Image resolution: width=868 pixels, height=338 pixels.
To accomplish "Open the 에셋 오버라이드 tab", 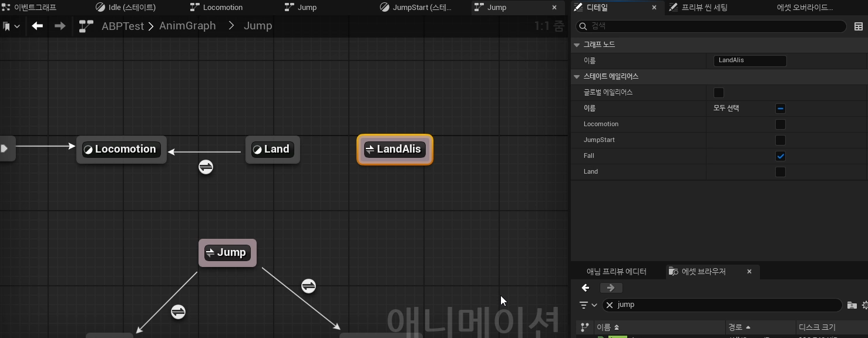I will click(805, 8).
